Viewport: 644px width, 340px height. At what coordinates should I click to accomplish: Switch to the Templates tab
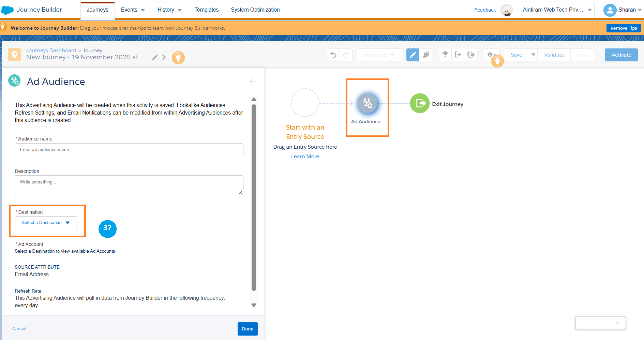(x=206, y=10)
